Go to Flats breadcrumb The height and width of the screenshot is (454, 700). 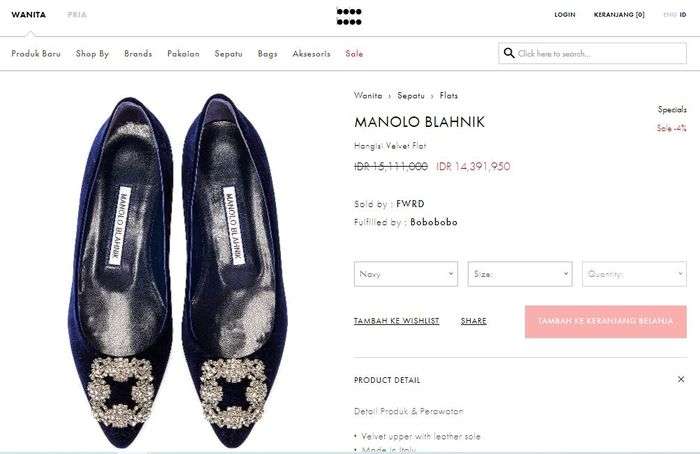[x=448, y=96]
